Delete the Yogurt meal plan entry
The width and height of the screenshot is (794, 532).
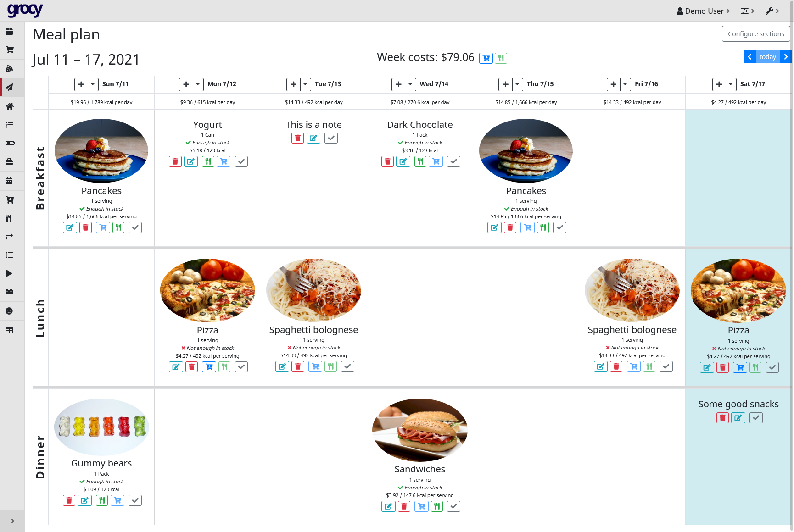(175, 161)
